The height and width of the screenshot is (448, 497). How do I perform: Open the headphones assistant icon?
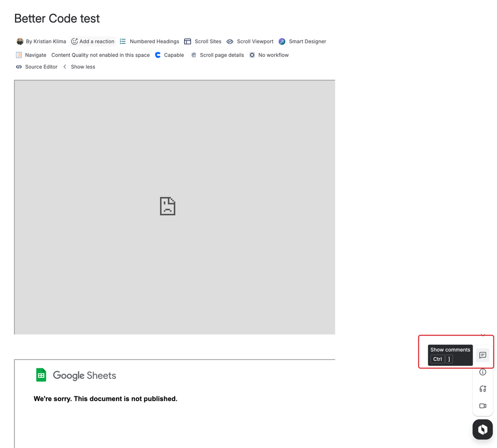point(482,389)
